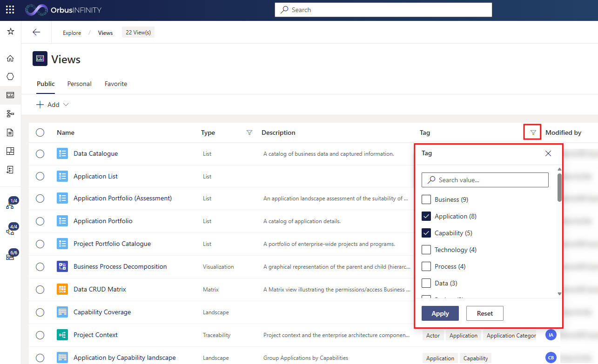Viewport: 598px width, 364px height.
Task: Switch to the Personal tab
Action: (79, 84)
